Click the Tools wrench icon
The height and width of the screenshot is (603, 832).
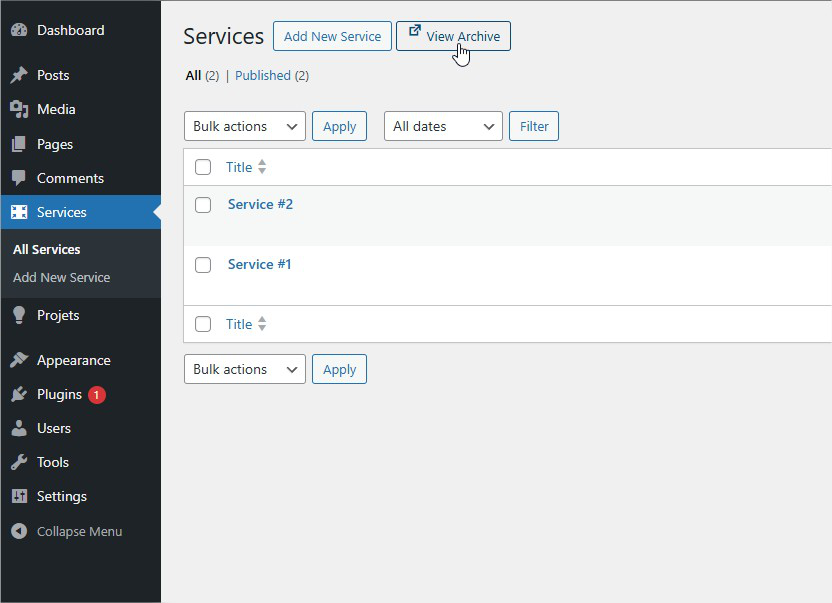(x=19, y=462)
